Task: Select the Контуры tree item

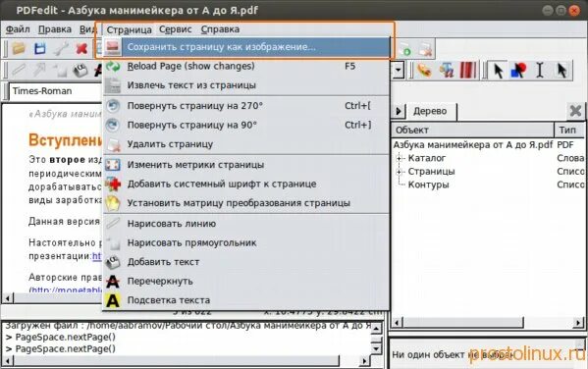Action: click(x=428, y=184)
